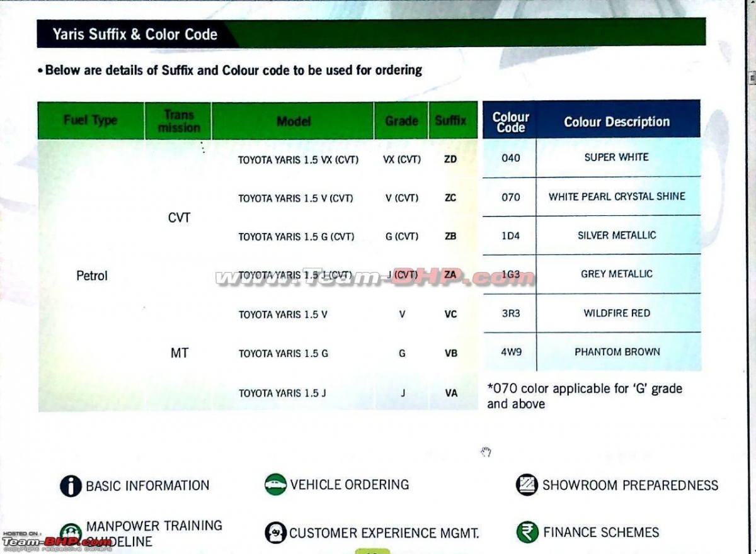756x554 pixels.
Task: Open the Vehicle Ordering text link
Action: tap(350, 485)
